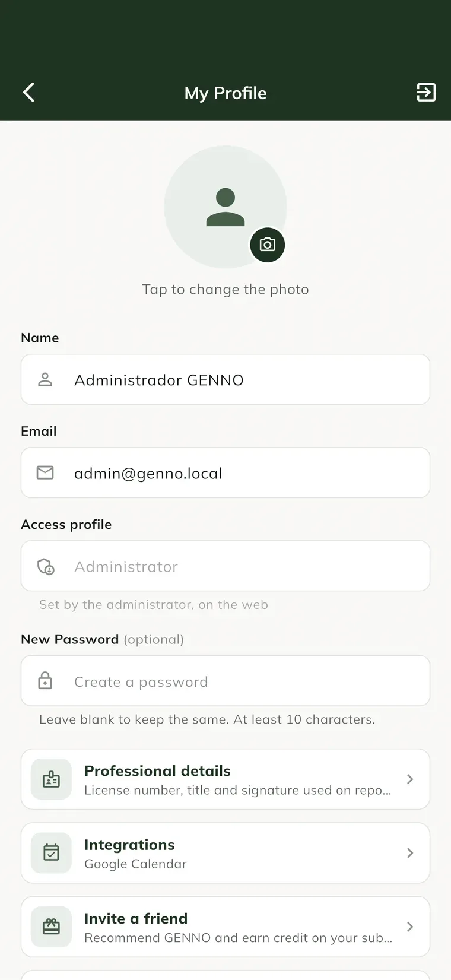The height and width of the screenshot is (980, 451).
Task: Tap the person icon in Name field
Action: point(45,380)
